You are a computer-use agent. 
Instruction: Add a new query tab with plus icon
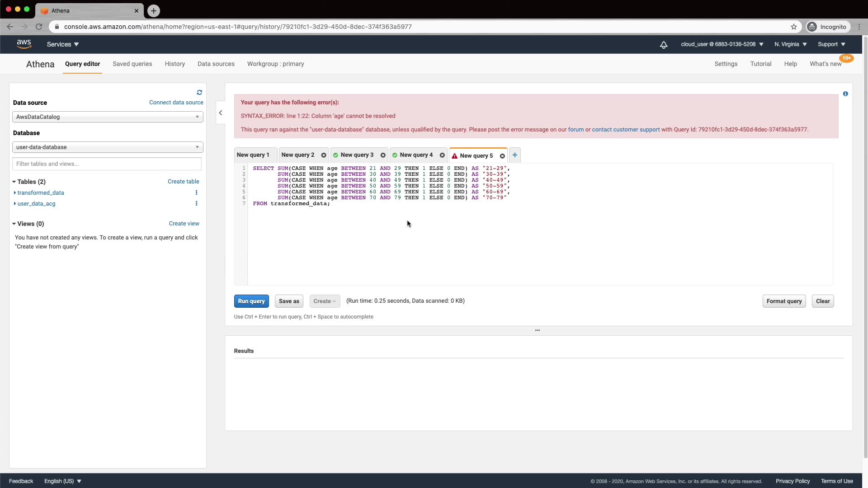tap(514, 155)
